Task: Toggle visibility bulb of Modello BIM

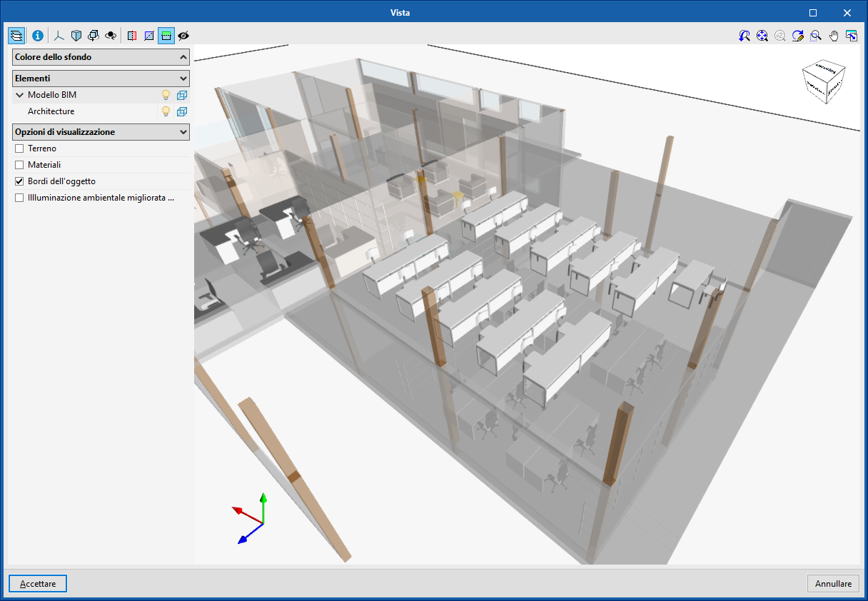Action: 165,94
